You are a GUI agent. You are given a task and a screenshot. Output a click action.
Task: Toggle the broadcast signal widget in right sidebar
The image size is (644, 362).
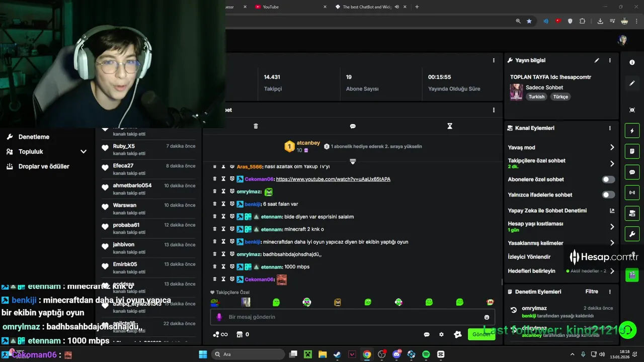pyautogui.click(x=632, y=193)
